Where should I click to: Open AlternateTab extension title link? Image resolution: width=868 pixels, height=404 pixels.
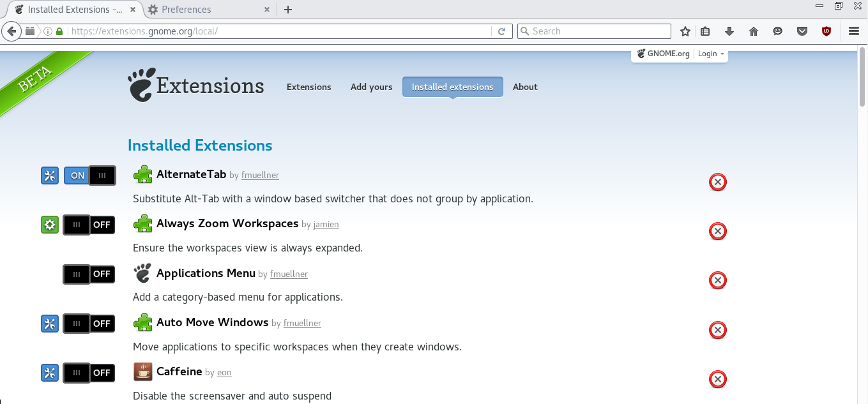click(x=192, y=174)
